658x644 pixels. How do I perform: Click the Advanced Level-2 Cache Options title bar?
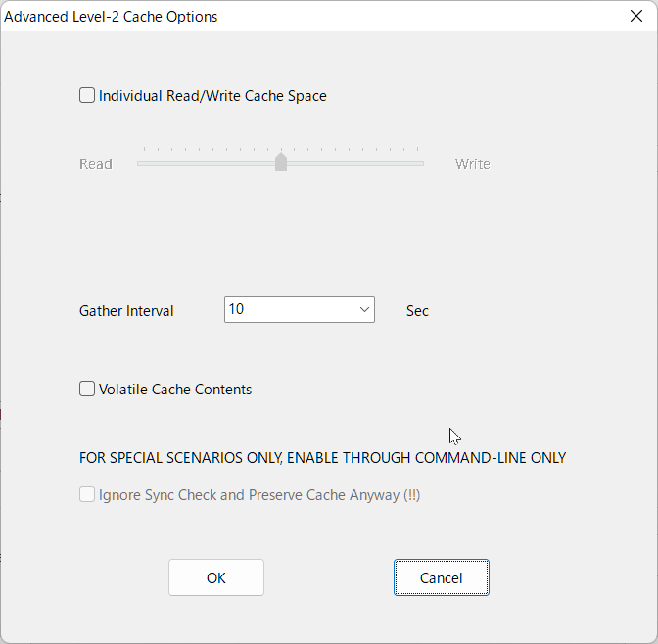(x=310, y=16)
